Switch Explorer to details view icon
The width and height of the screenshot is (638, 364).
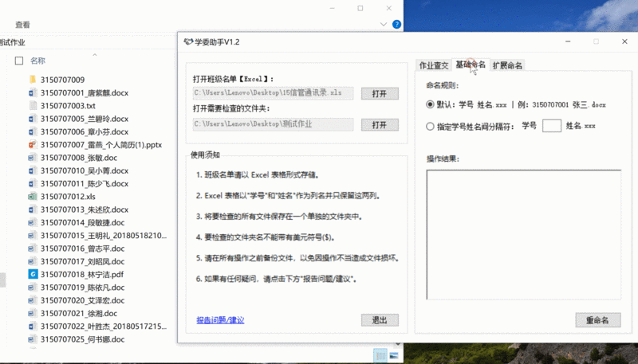pyautogui.click(x=381, y=354)
